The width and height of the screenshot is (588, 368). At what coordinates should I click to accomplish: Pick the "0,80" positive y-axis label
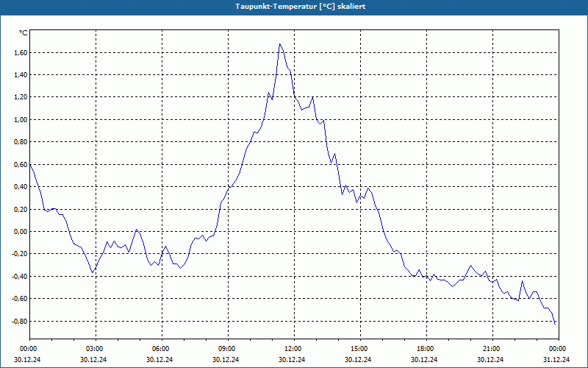21,142
